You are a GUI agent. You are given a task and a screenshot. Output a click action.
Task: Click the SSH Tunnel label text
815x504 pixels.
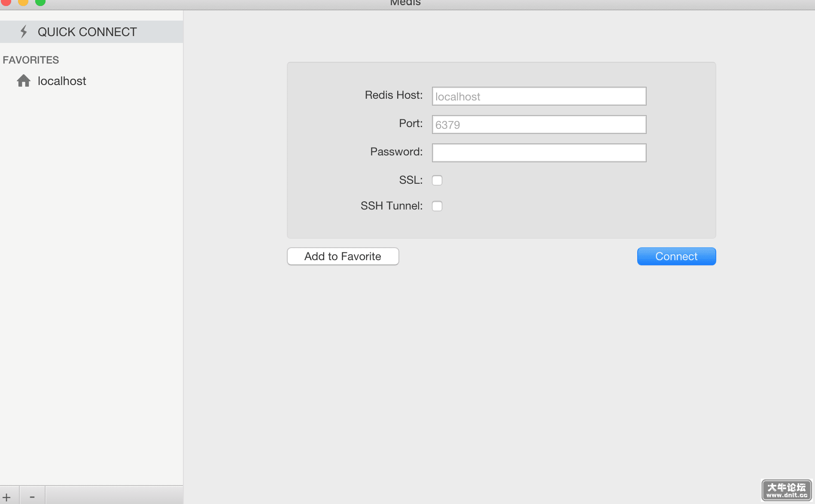click(x=392, y=206)
